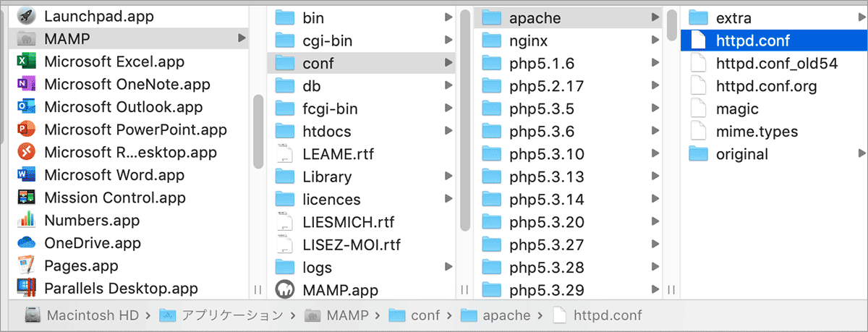Expand the original folder arrow
The width and height of the screenshot is (868, 332).
(x=861, y=153)
